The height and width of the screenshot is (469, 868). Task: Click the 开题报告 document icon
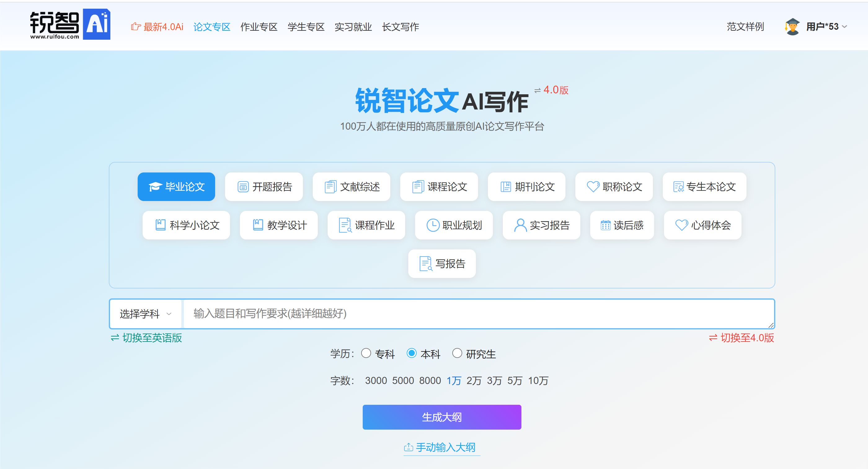pos(243,186)
